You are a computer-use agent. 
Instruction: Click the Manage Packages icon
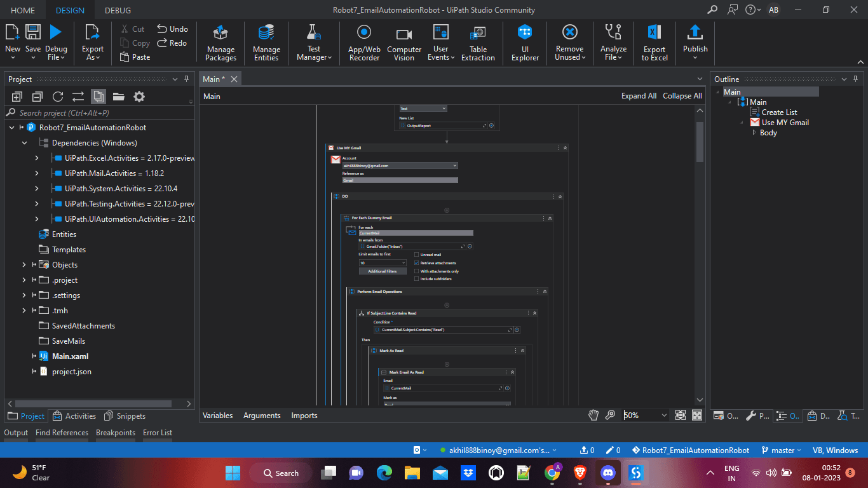[x=220, y=32]
